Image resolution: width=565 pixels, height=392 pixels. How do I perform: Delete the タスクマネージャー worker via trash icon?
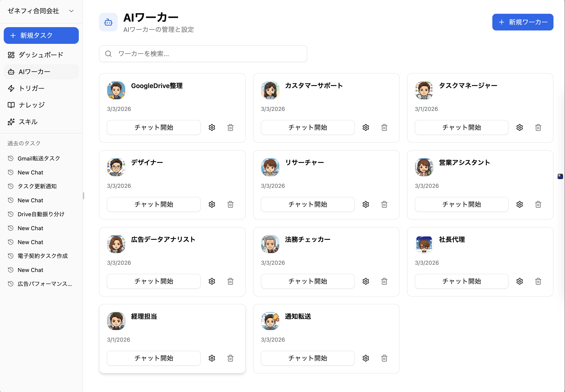click(538, 127)
